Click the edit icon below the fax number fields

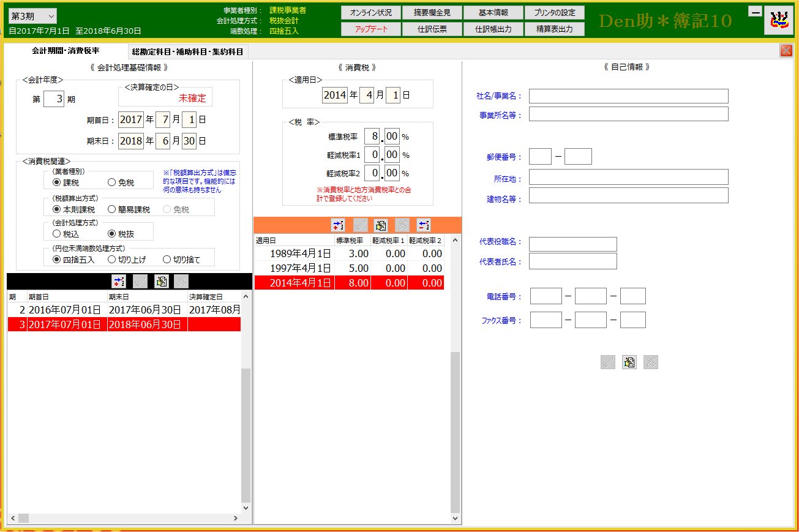[x=629, y=362]
